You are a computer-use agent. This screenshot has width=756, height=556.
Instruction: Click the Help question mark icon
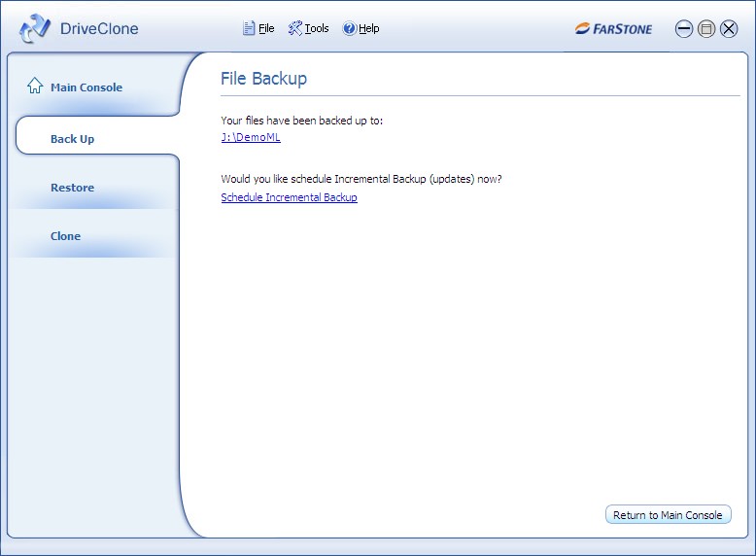tap(350, 29)
